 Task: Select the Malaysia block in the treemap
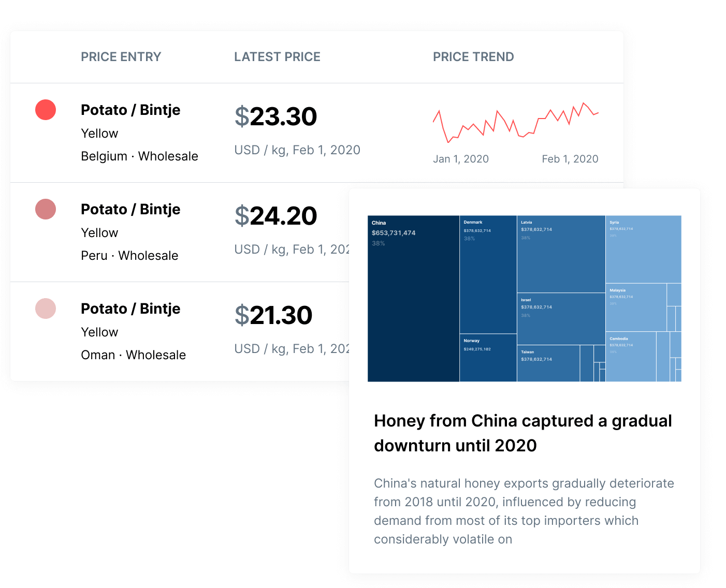pos(636,307)
